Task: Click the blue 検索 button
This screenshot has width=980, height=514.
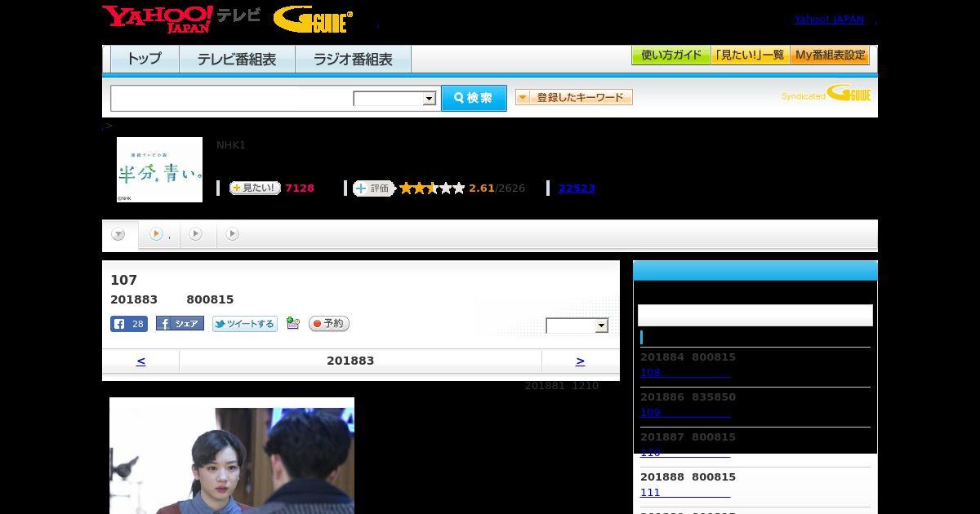Action: pos(474,98)
